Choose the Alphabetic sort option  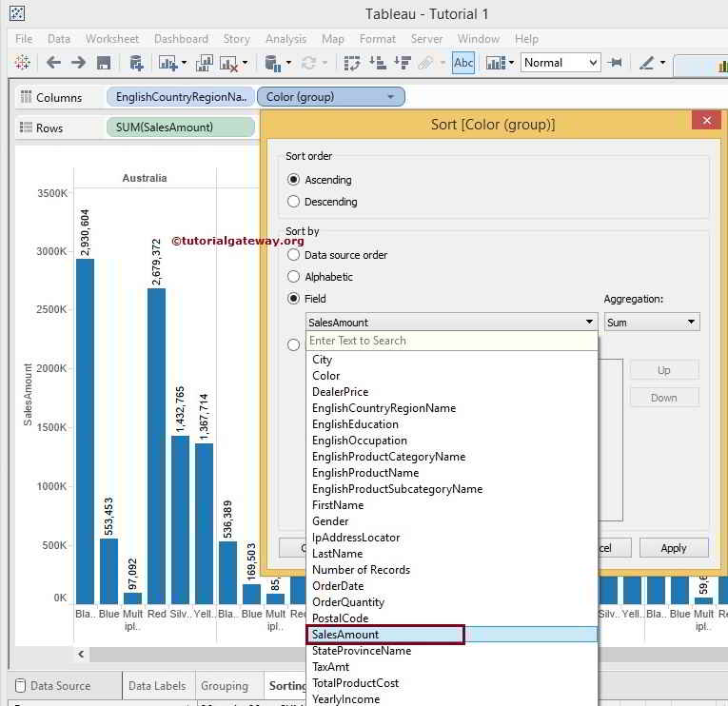294,277
